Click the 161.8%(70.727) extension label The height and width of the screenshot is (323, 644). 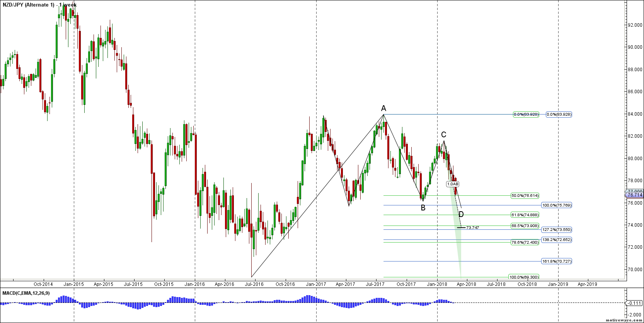pos(556,261)
